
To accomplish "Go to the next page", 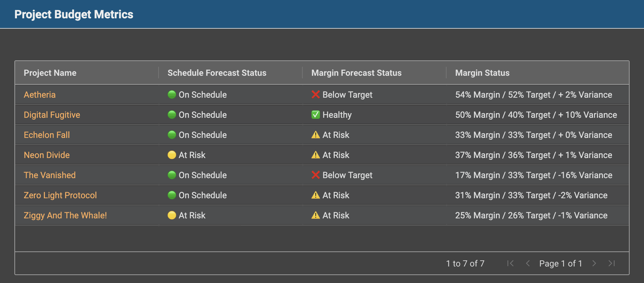I will click(594, 263).
